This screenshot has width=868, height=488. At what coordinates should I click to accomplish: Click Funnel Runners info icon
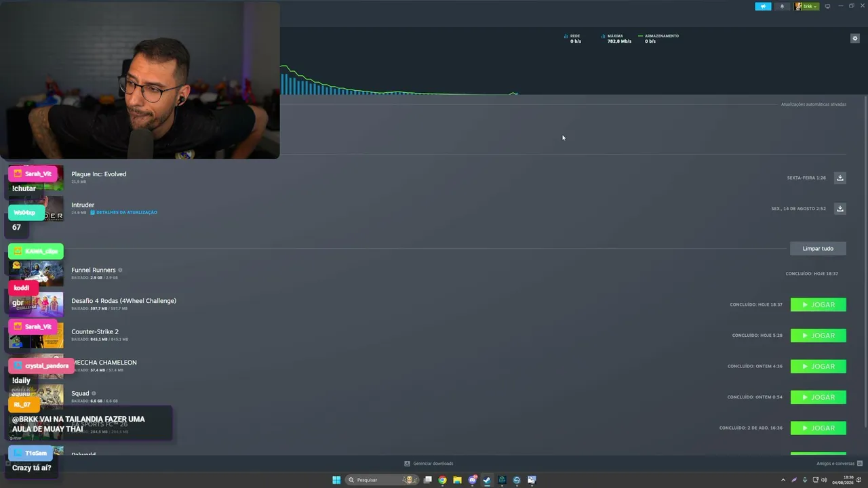click(x=120, y=270)
